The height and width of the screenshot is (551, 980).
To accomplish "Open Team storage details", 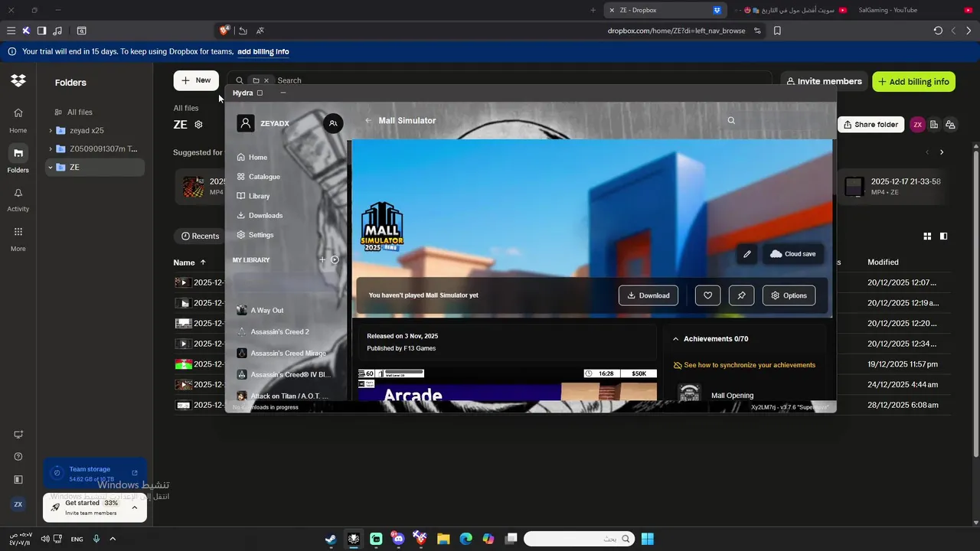I will point(95,474).
